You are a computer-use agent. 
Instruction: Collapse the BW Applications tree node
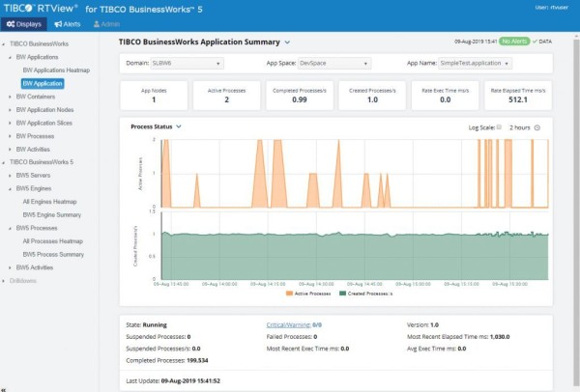10,57
